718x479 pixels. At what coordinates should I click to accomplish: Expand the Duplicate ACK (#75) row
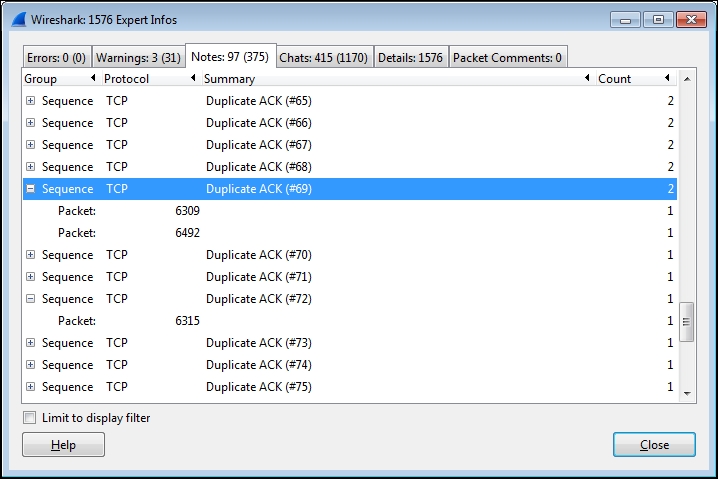click(x=30, y=386)
